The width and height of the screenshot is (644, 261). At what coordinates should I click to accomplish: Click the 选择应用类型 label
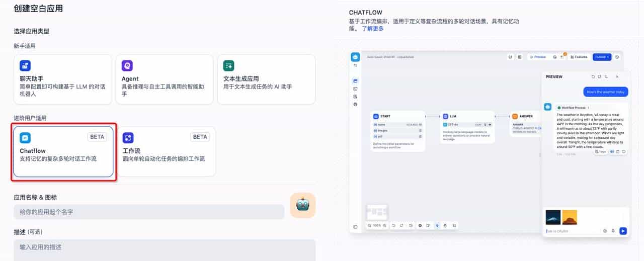[x=31, y=31]
